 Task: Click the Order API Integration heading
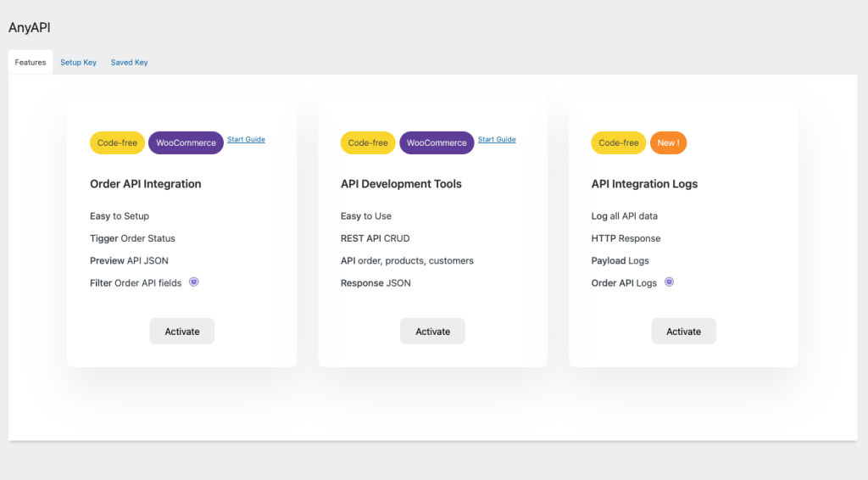click(x=146, y=184)
